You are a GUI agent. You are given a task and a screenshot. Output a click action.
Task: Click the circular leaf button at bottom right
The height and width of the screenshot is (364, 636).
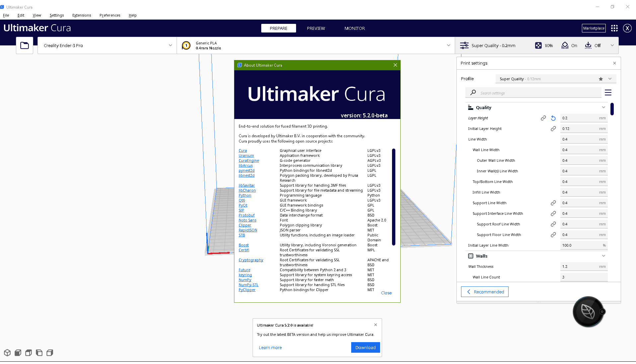(x=588, y=311)
